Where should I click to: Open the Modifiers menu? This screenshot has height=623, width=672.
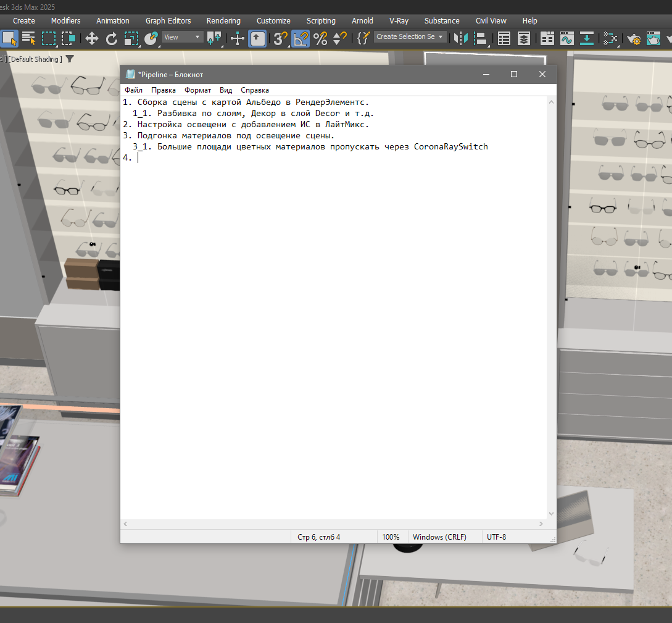coord(65,20)
